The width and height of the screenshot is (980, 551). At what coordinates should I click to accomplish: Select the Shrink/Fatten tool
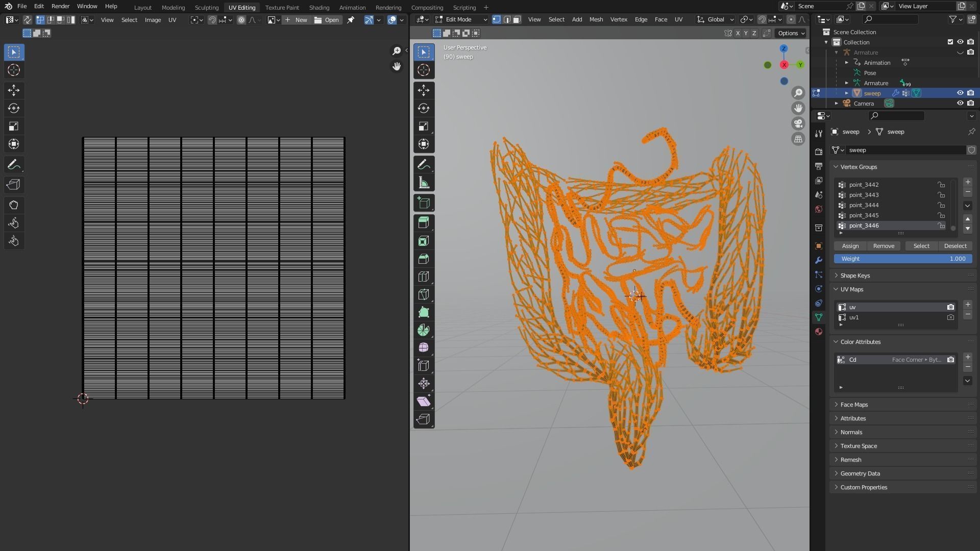point(423,384)
